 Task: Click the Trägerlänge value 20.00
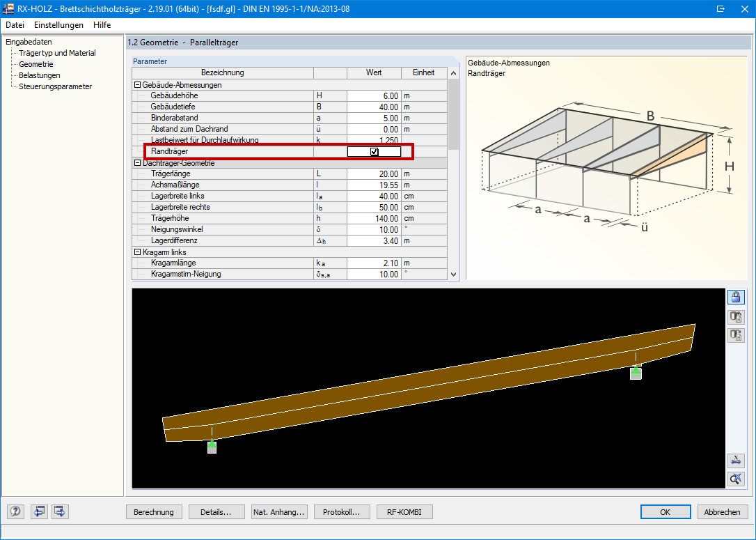[x=374, y=173]
